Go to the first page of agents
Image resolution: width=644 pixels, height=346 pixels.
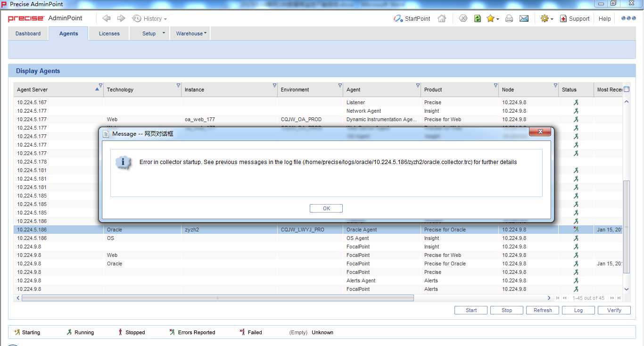558,298
